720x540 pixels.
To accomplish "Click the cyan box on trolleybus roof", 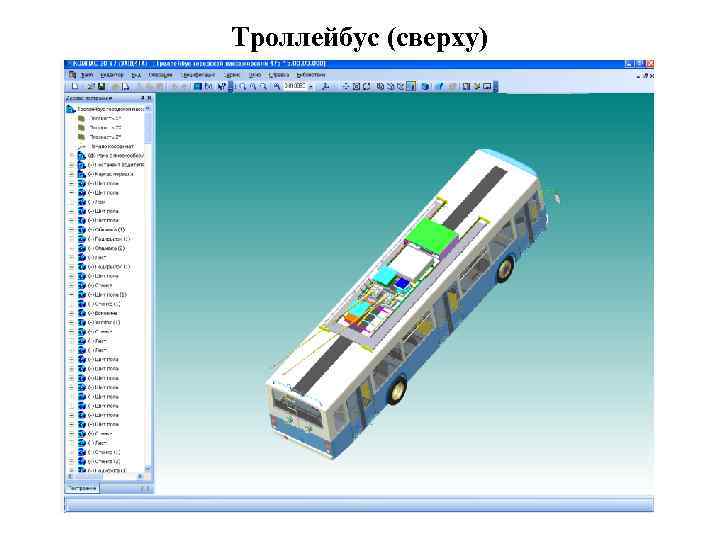I will coord(385,276).
